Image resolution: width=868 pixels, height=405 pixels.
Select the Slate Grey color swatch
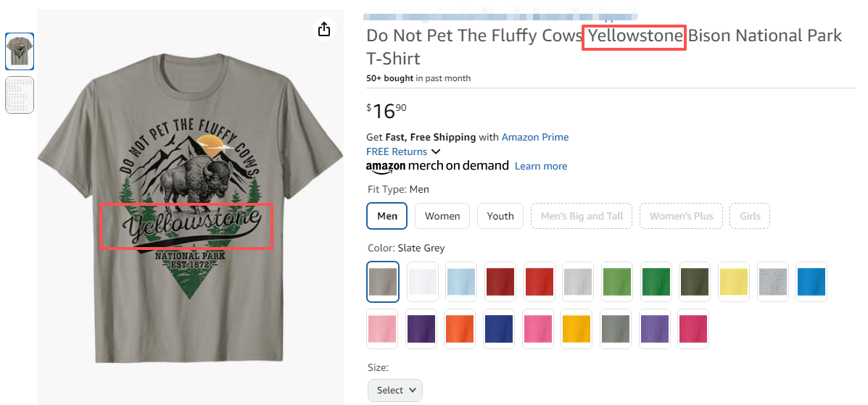[x=383, y=282]
